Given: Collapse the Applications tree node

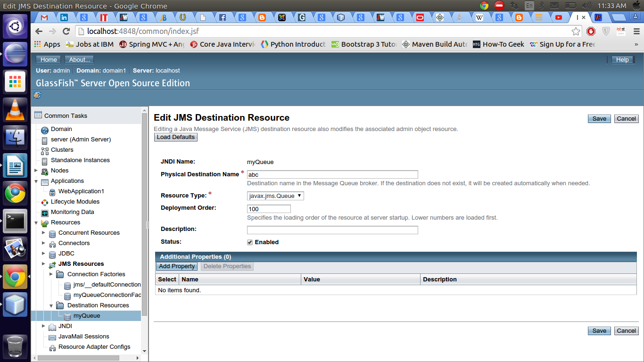Looking at the screenshot, I should point(36,181).
